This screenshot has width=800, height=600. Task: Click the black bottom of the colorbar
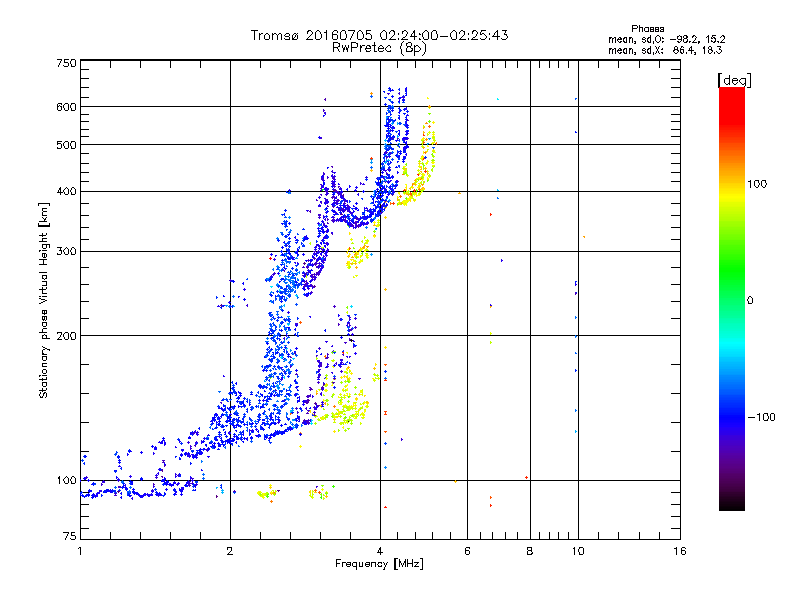click(x=732, y=503)
